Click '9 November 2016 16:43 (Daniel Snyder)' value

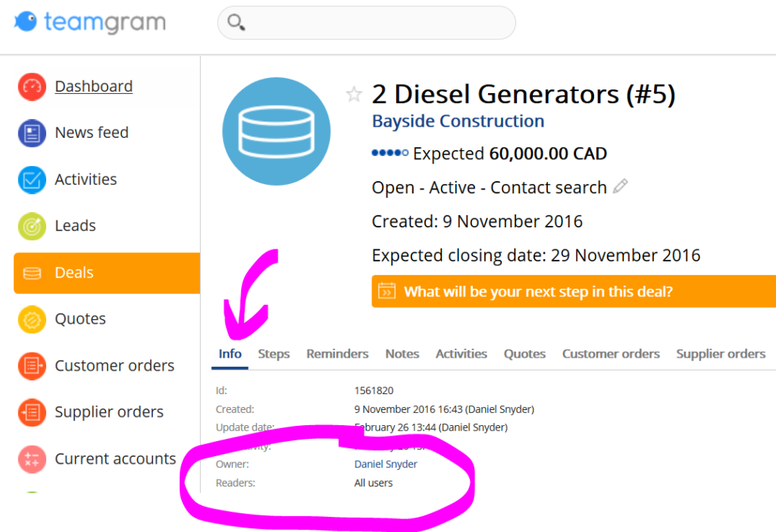(x=444, y=409)
